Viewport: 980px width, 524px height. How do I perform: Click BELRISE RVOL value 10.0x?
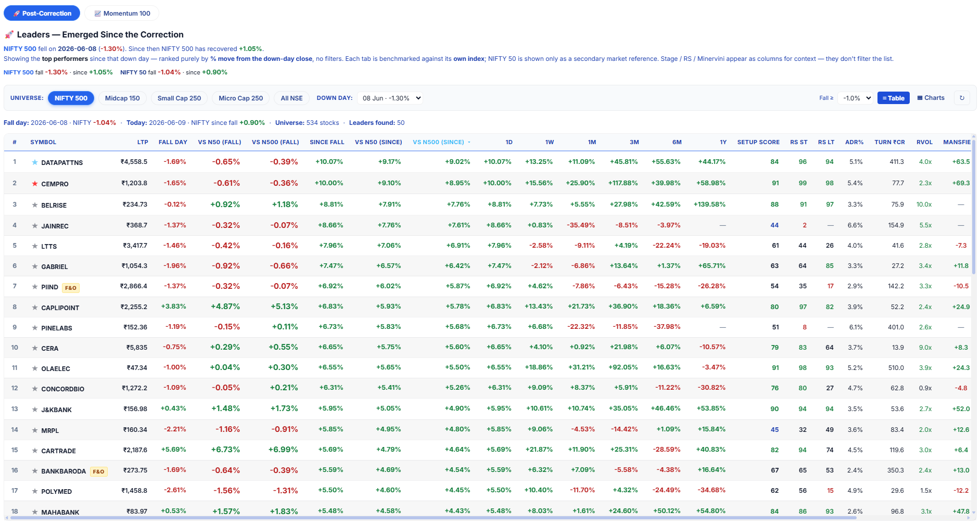pyautogui.click(x=924, y=205)
